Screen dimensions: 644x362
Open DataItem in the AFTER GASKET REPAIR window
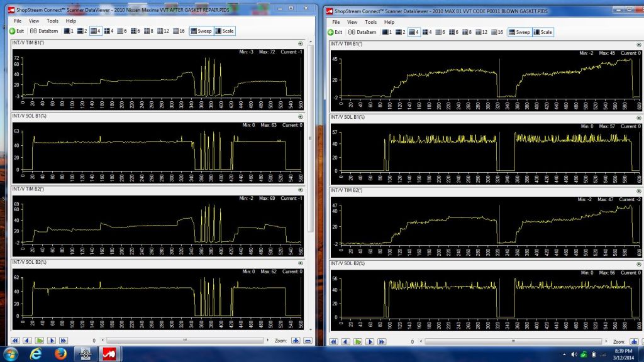44,31
